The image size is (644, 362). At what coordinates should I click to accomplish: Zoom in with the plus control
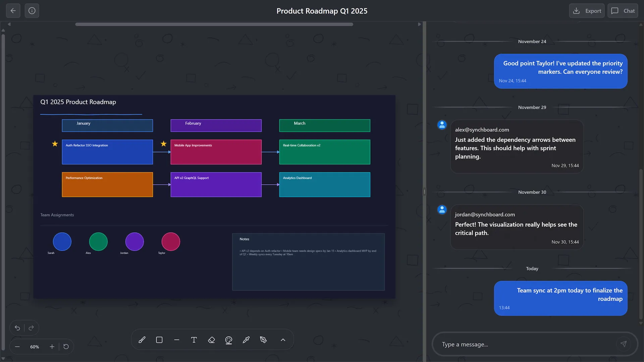click(x=52, y=347)
